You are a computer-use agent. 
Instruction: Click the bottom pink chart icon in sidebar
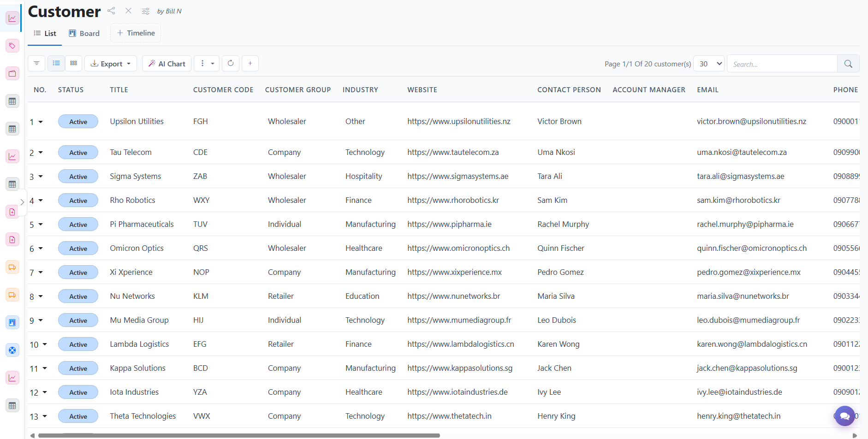pos(12,378)
